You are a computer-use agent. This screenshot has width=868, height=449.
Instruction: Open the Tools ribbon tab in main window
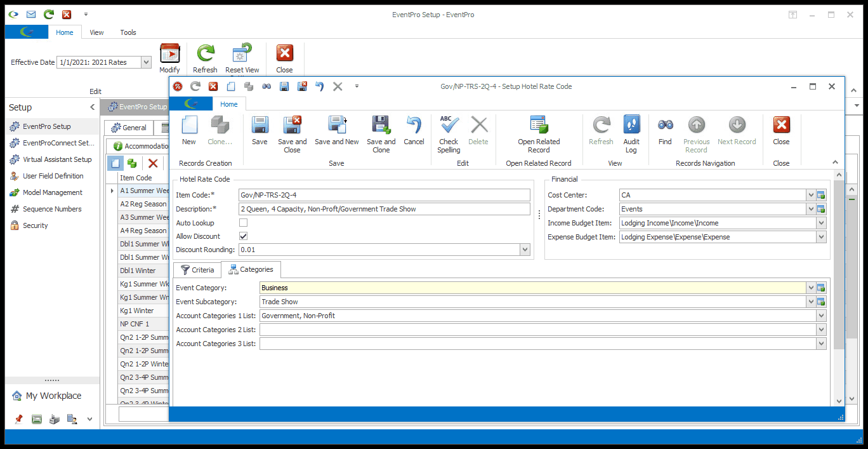point(128,32)
